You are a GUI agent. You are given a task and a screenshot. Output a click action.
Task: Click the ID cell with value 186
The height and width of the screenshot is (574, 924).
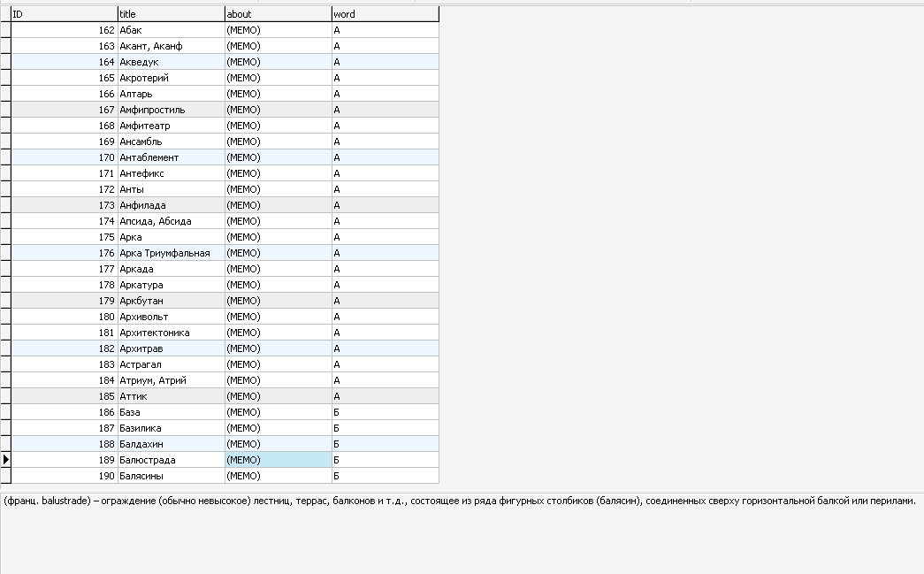(x=64, y=412)
